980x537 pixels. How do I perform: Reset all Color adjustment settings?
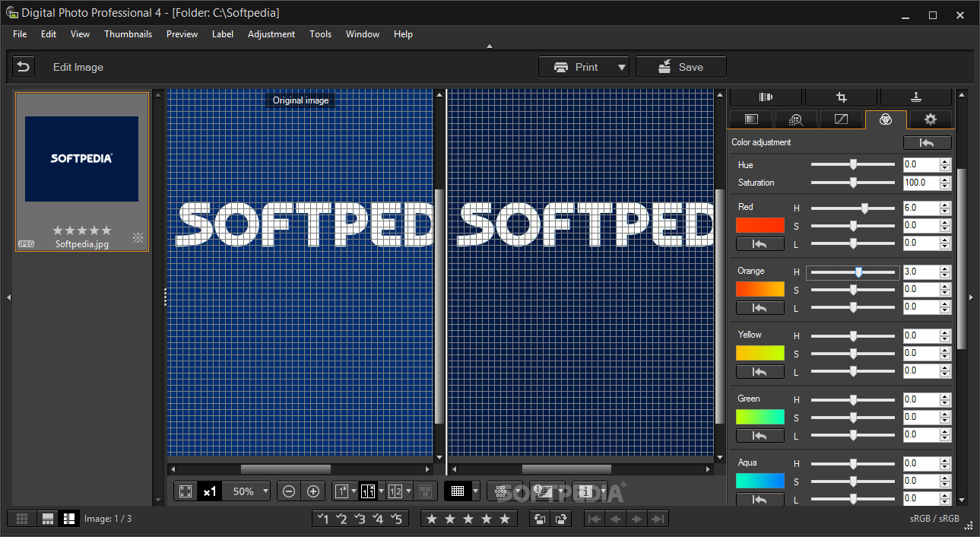927,142
